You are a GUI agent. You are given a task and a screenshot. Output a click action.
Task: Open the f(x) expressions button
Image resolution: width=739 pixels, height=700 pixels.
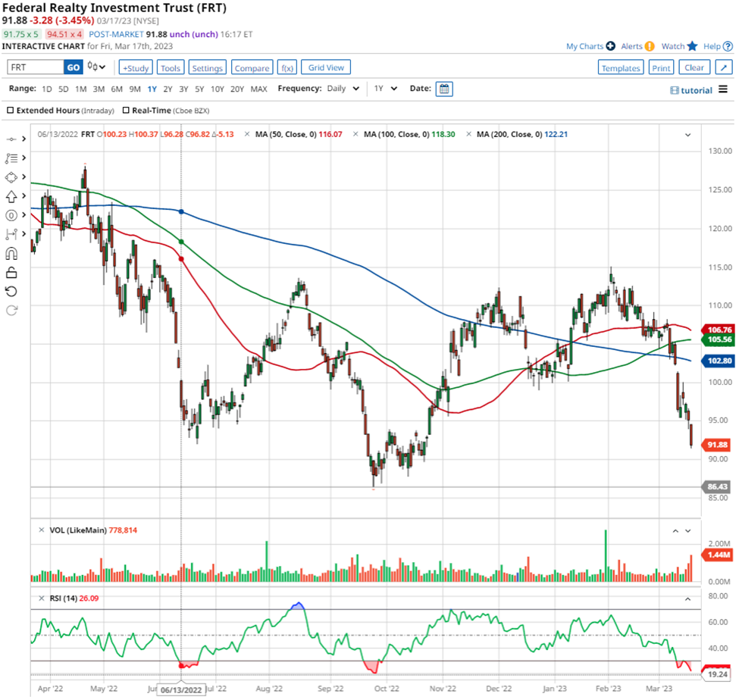pyautogui.click(x=287, y=68)
